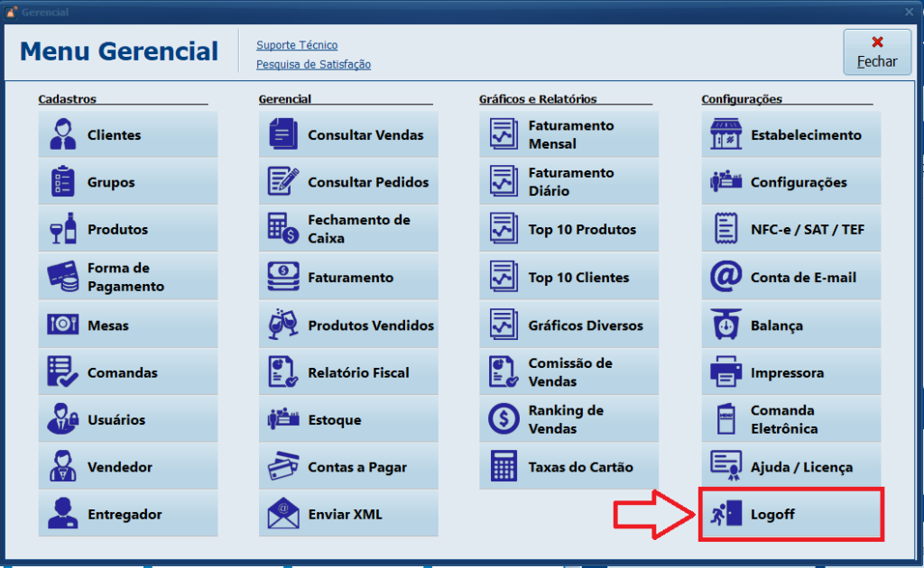Open the Taxas do Cartão calculator icon
Screen dimensions: 924x568
coord(504,467)
